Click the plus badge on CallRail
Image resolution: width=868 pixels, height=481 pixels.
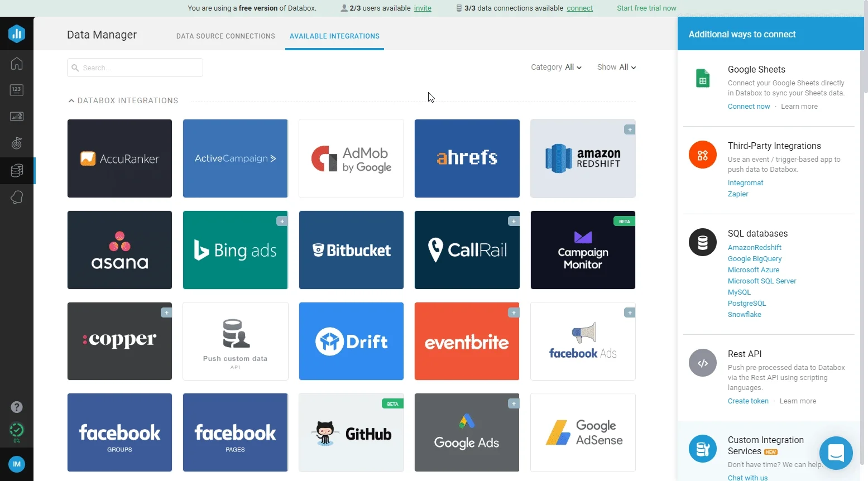(514, 221)
